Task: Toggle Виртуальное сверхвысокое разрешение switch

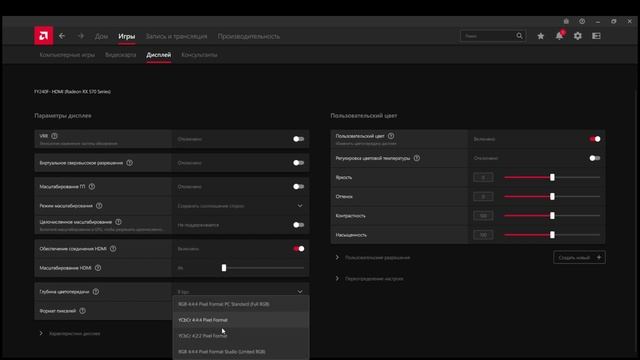Action: click(298, 163)
